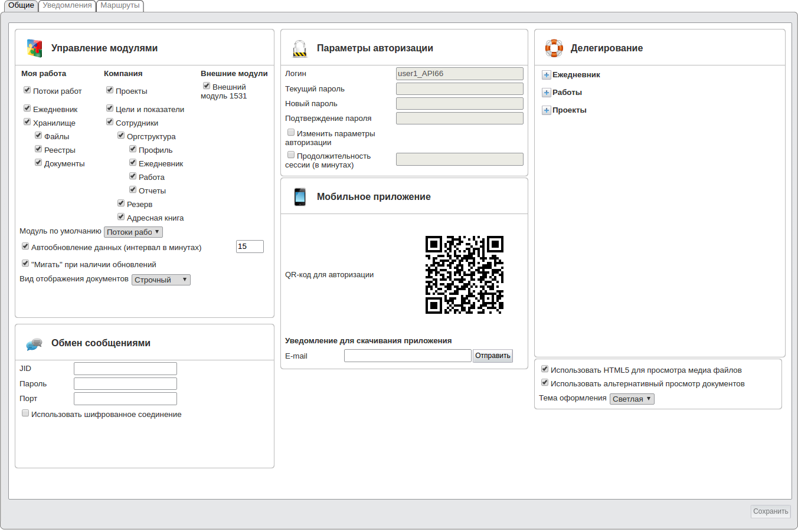Click the lifebuoy delegation icon
Screen dimensions: 798x532
click(554, 48)
